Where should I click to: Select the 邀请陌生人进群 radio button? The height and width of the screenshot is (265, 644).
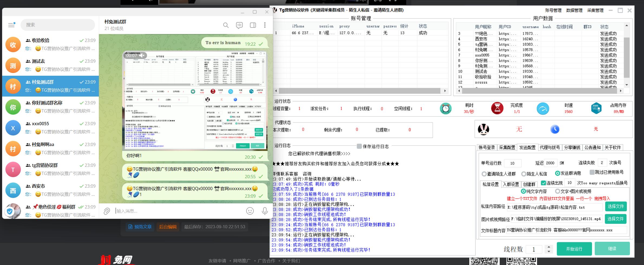click(x=484, y=174)
